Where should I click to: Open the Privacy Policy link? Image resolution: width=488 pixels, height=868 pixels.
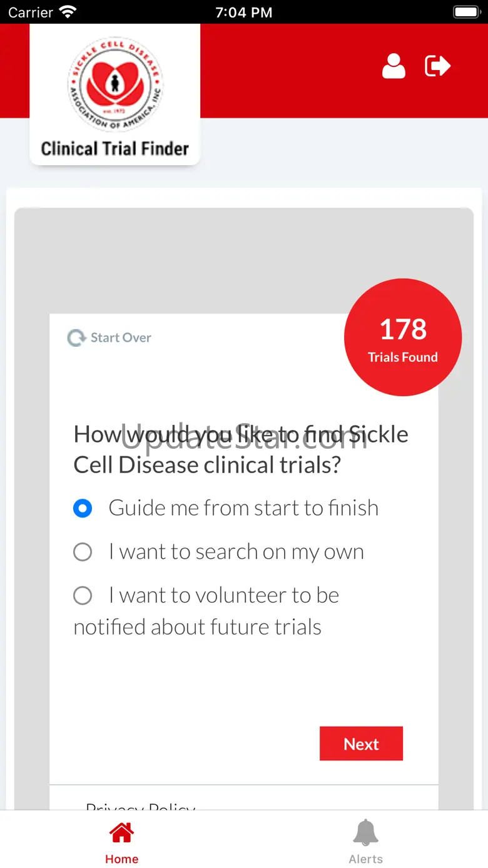click(141, 805)
